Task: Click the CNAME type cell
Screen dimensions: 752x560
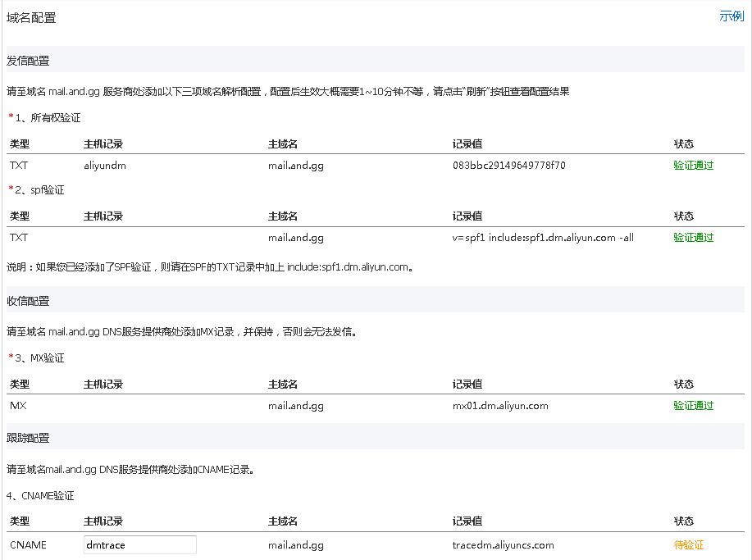Action: coord(28,545)
